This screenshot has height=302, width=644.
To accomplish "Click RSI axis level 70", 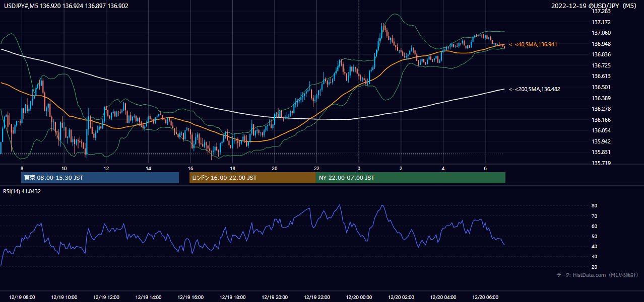I will coord(594,216).
